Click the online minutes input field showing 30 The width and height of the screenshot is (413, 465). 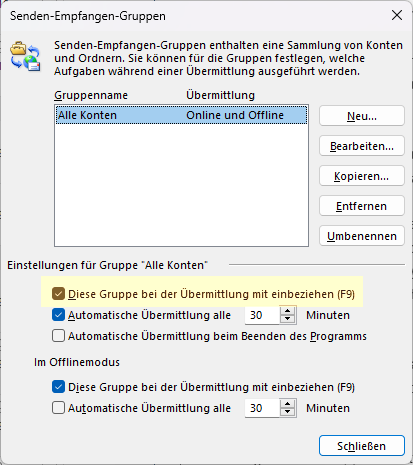262,315
